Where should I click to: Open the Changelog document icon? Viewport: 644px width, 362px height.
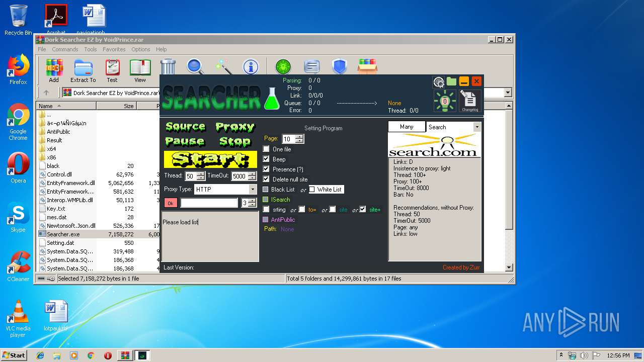click(x=470, y=101)
